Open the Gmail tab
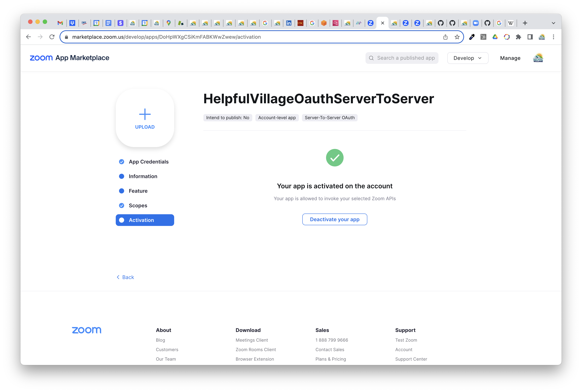The width and height of the screenshot is (582, 392). tap(60, 23)
